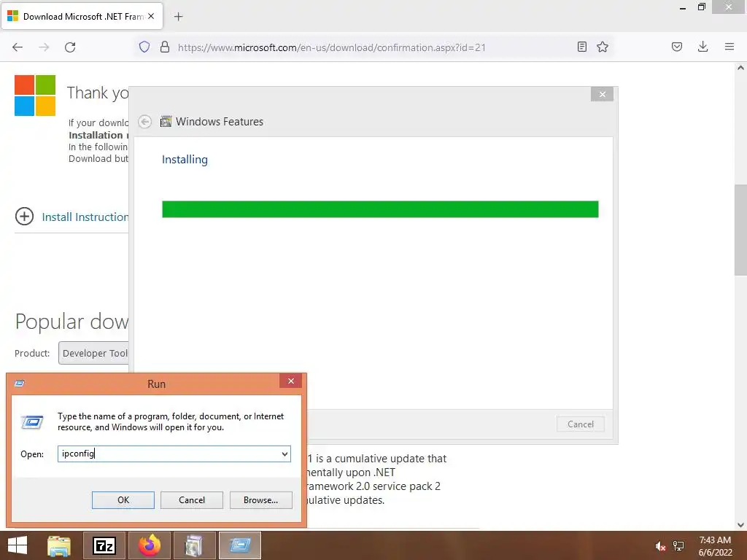
Task: Go back using Firefox back arrow
Action: click(18, 47)
